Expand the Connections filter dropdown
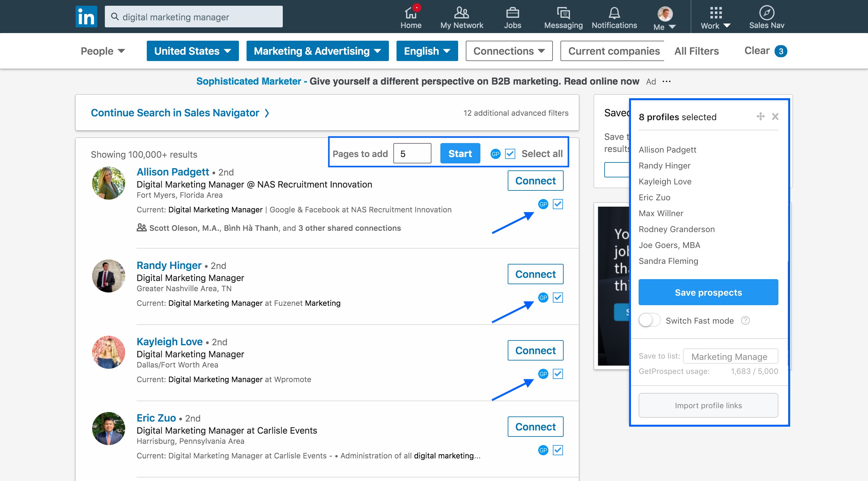 [x=509, y=51]
